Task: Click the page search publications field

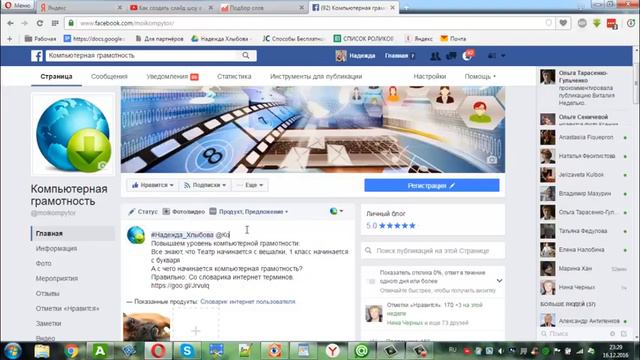Action: coord(433,251)
